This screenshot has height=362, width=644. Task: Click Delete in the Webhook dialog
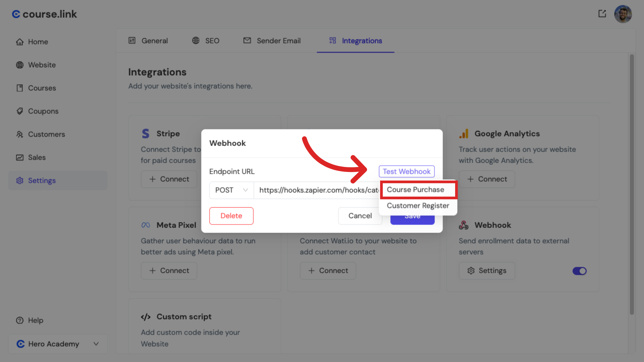[x=231, y=216]
